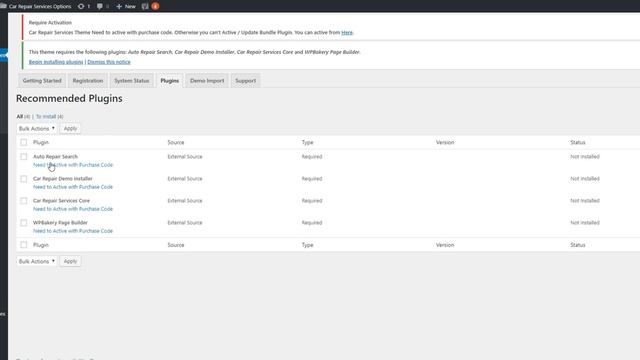The height and width of the screenshot is (360, 640).
Task: Click purchase code link under Car Repair Demo Installer
Action: (x=73, y=187)
